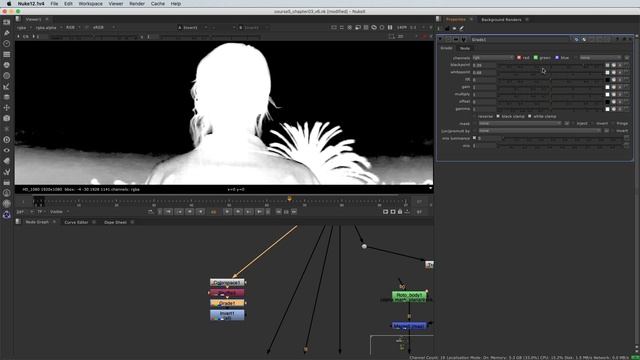Open the Transform nodes toolbar menu
640x360 pixels.
[x=7, y=107]
